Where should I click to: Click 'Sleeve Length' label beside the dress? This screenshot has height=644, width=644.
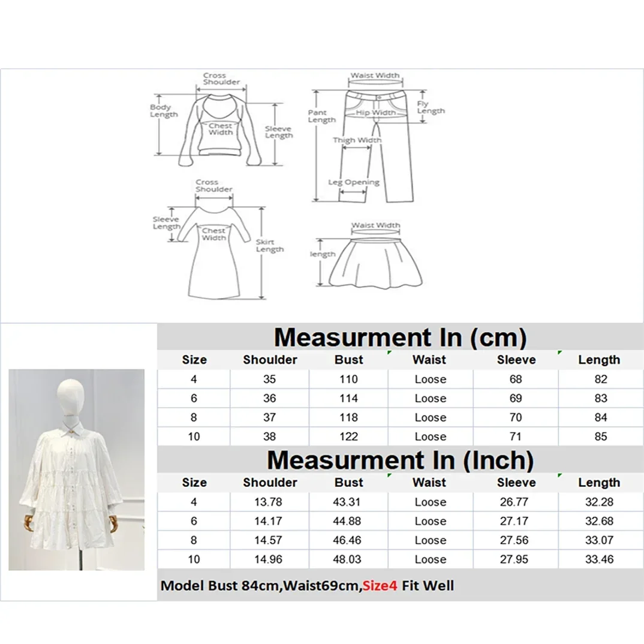(x=166, y=223)
